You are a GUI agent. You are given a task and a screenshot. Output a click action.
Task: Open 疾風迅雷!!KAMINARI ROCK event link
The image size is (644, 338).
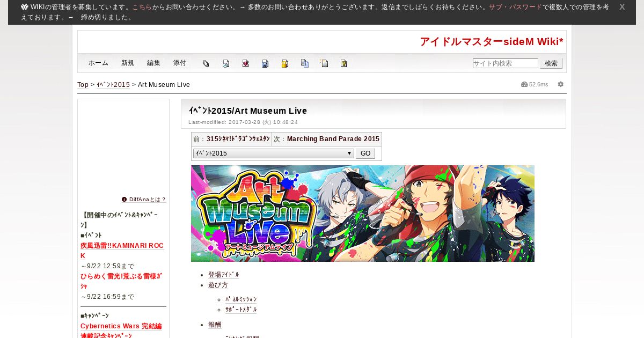pos(122,251)
